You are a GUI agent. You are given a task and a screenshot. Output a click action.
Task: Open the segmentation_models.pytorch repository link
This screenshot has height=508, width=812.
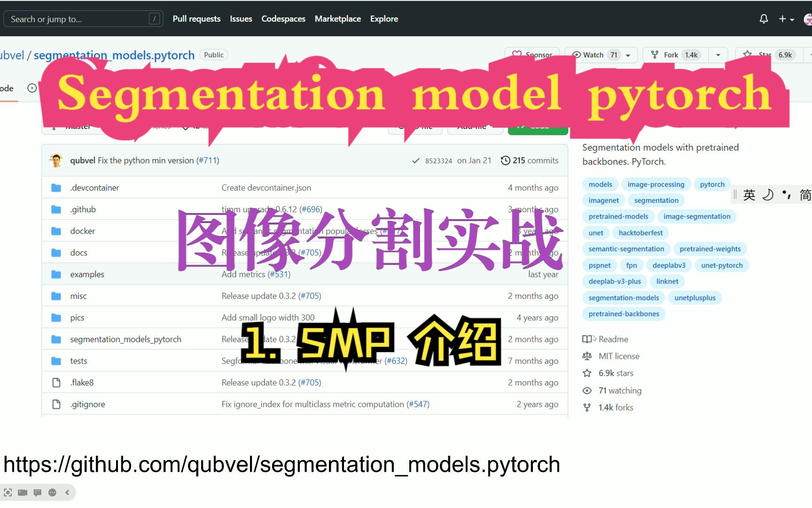(x=114, y=55)
